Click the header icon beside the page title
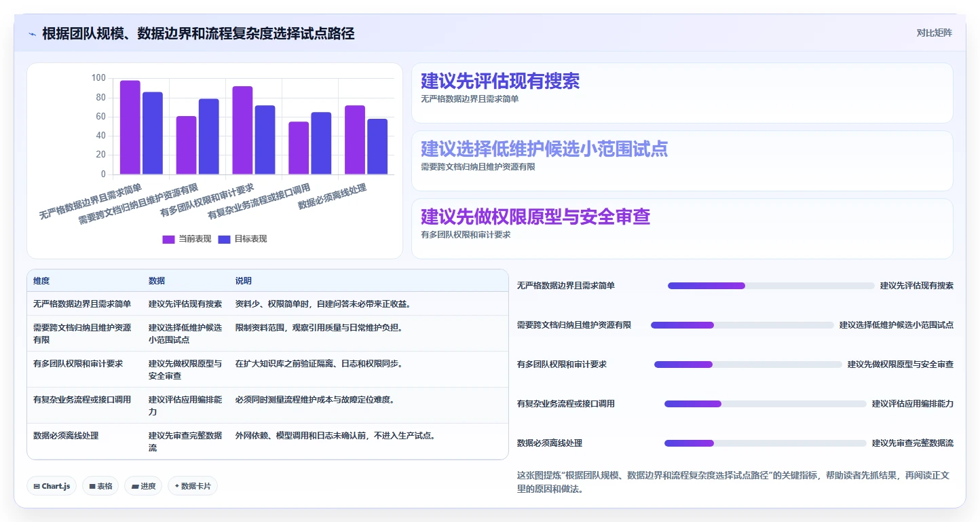Viewport: 980px width, 522px height. 33,33
